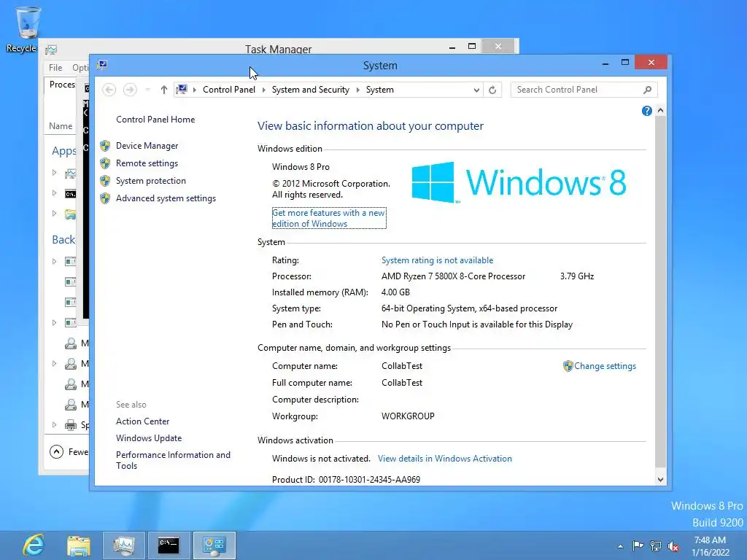This screenshot has width=747, height=560.
Task: Open the Action Center flag in the tray
Action: coord(638,545)
